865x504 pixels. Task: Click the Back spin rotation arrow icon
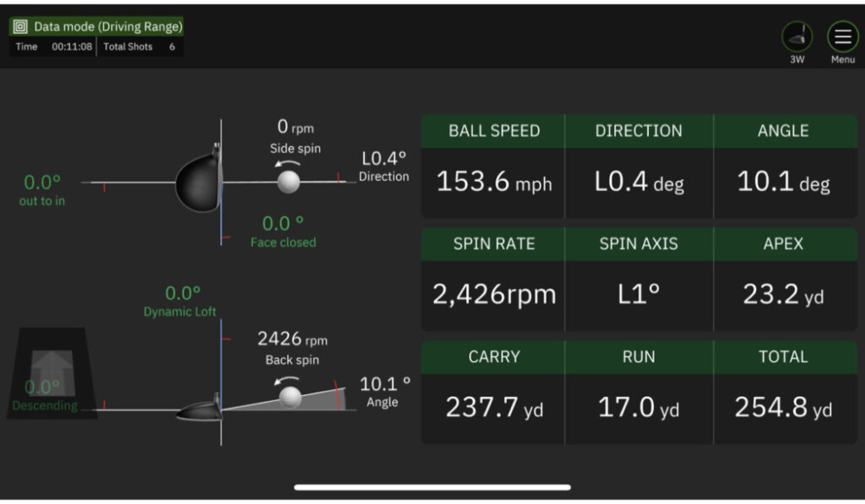285,381
